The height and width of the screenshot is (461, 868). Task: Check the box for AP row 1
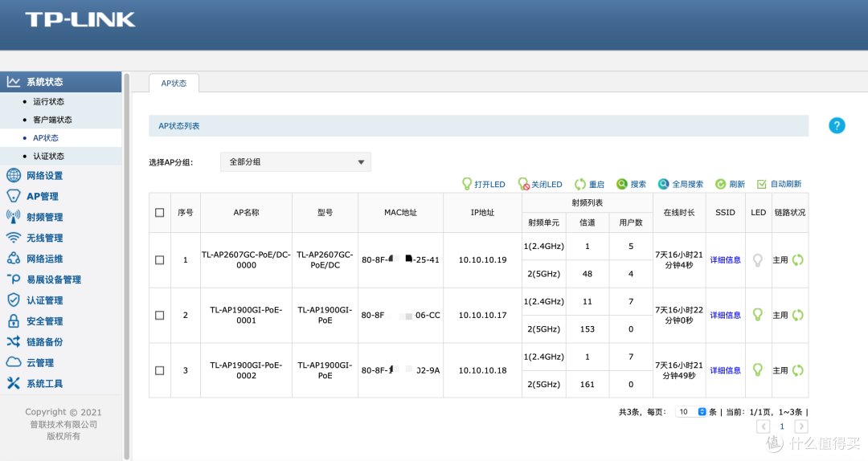click(159, 259)
